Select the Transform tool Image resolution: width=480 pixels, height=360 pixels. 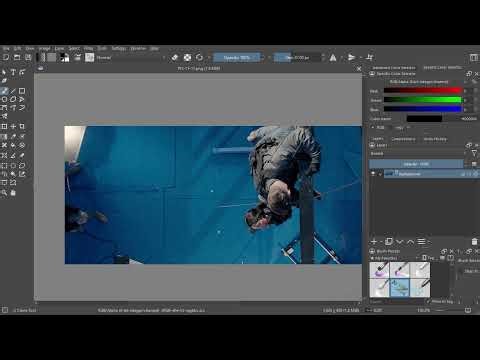coord(4,126)
